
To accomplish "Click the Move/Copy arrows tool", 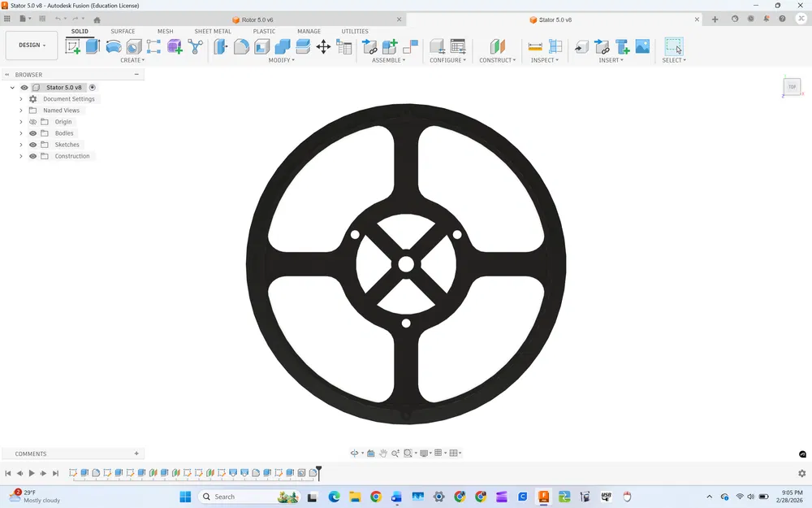I will pos(323,46).
